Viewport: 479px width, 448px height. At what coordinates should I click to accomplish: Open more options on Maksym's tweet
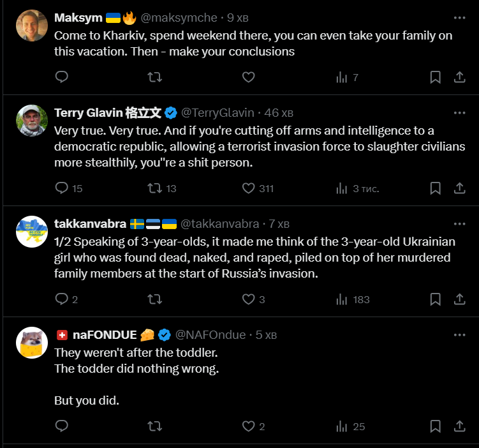(459, 18)
